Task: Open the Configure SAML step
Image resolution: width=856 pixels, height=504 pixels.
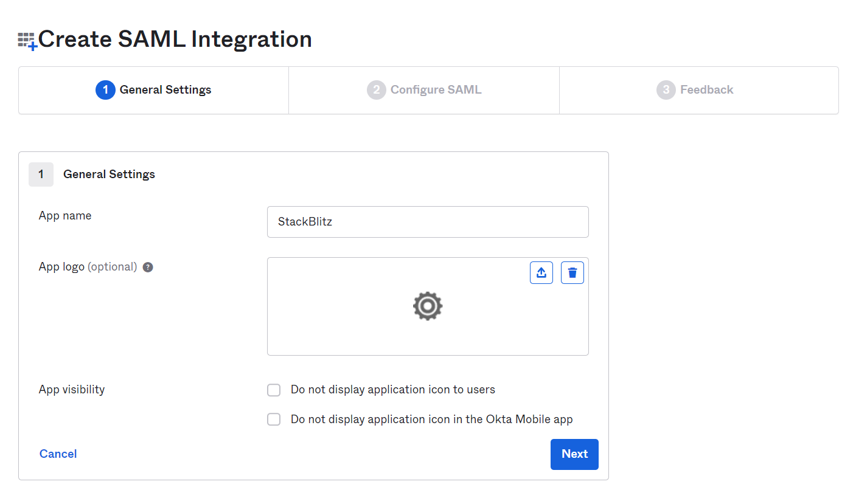Action: coord(424,89)
